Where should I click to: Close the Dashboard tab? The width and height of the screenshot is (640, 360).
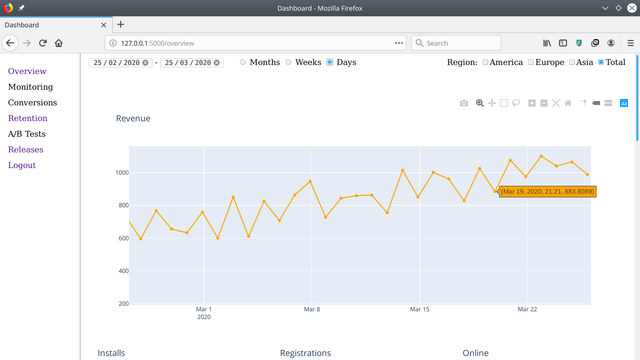[x=104, y=25]
